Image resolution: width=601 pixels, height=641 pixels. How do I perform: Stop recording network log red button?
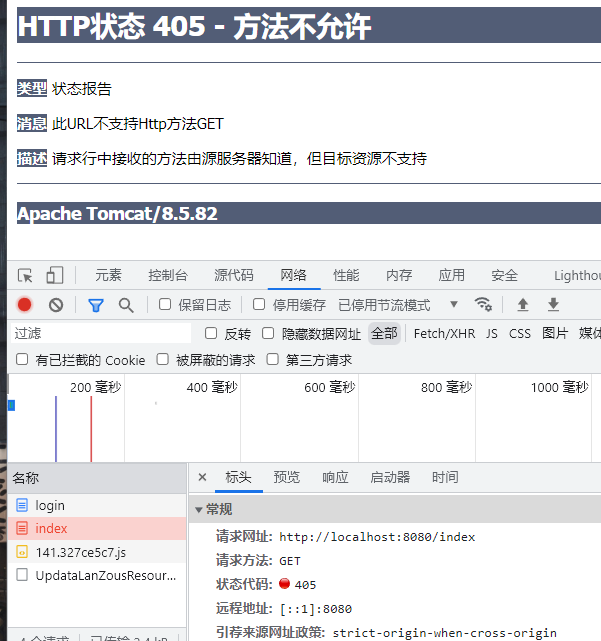point(25,305)
